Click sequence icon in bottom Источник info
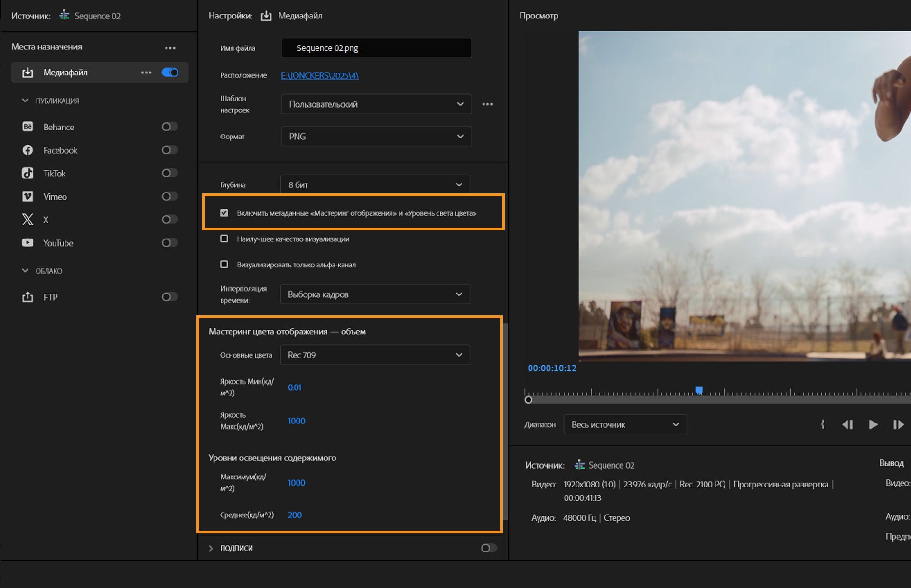Image resolution: width=911 pixels, height=588 pixels. point(579,465)
